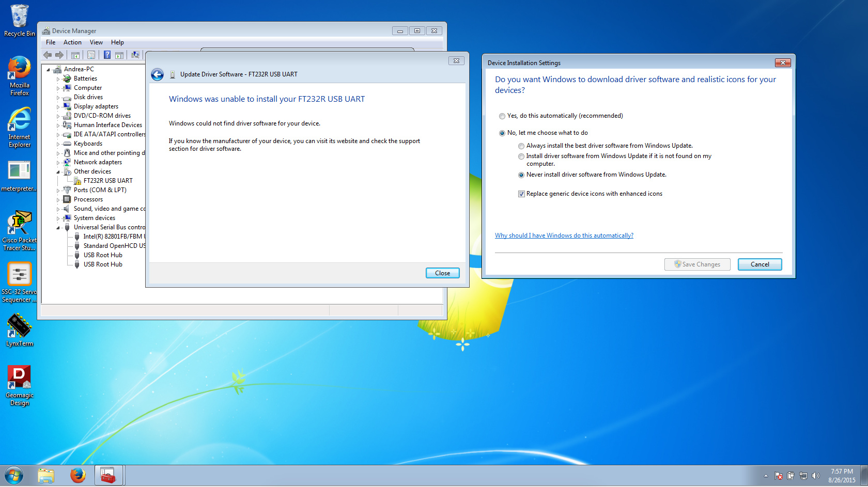Select Keyboards in the device tree
The width and height of the screenshot is (868, 487).
tap(88, 144)
